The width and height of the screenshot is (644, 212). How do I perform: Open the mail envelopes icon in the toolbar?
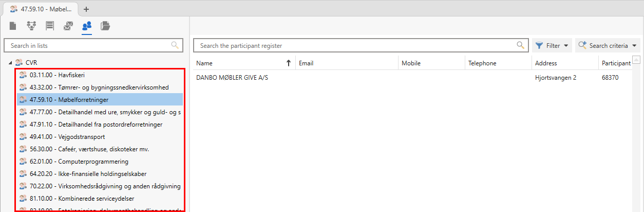[68, 26]
